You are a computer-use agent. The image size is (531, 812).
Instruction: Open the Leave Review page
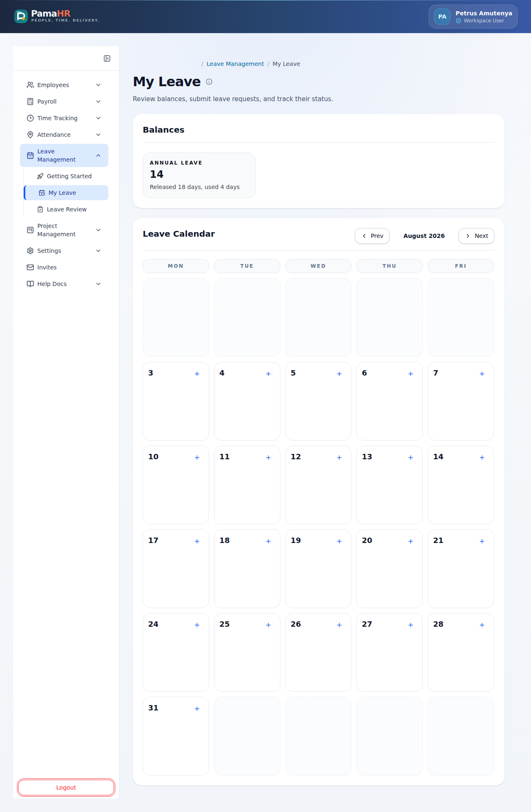pos(66,209)
